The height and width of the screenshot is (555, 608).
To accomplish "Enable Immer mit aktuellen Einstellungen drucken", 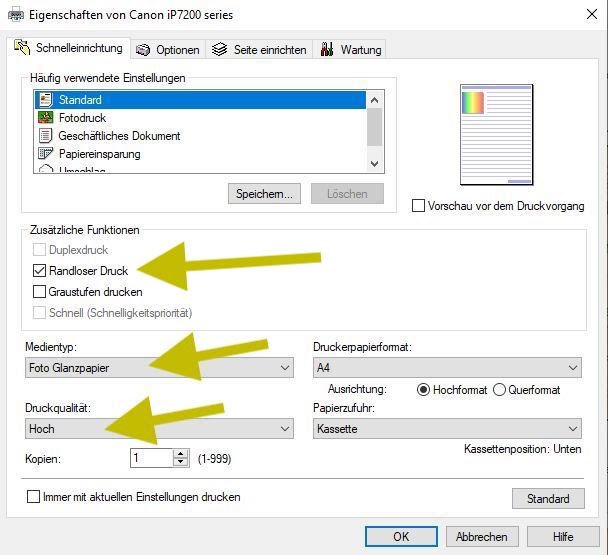I will 33,496.
